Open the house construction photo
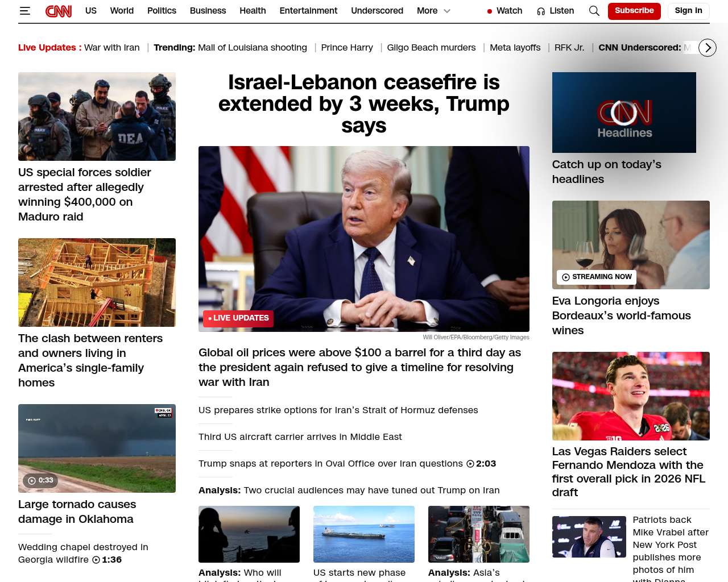The height and width of the screenshot is (582, 728). pos(97,282)
